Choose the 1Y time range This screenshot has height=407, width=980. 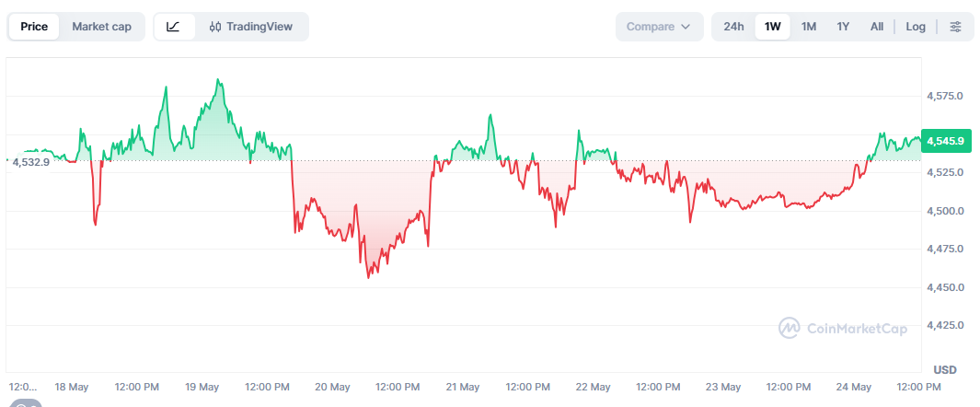pos(843,27)
